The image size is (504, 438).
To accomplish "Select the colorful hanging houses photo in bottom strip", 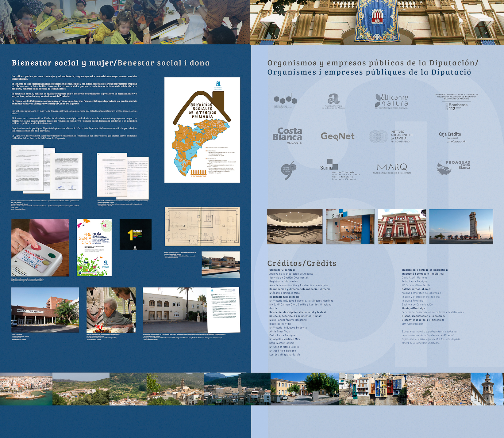I will point(373,389).
